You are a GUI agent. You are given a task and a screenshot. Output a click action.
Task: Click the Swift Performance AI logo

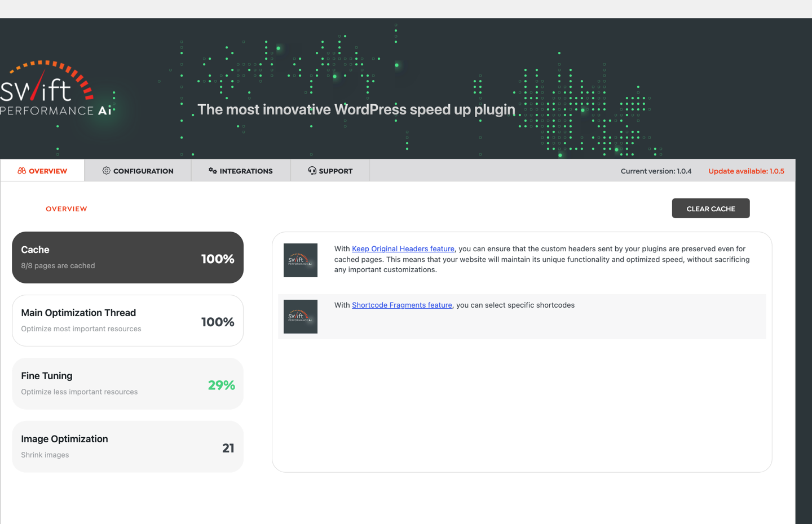tap(56, 88)
